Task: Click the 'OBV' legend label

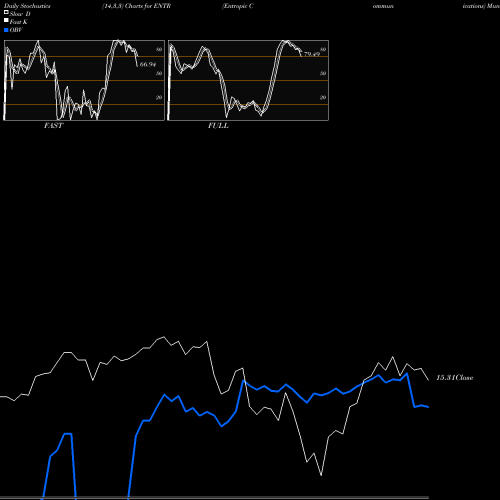Action: pos(16,30)
